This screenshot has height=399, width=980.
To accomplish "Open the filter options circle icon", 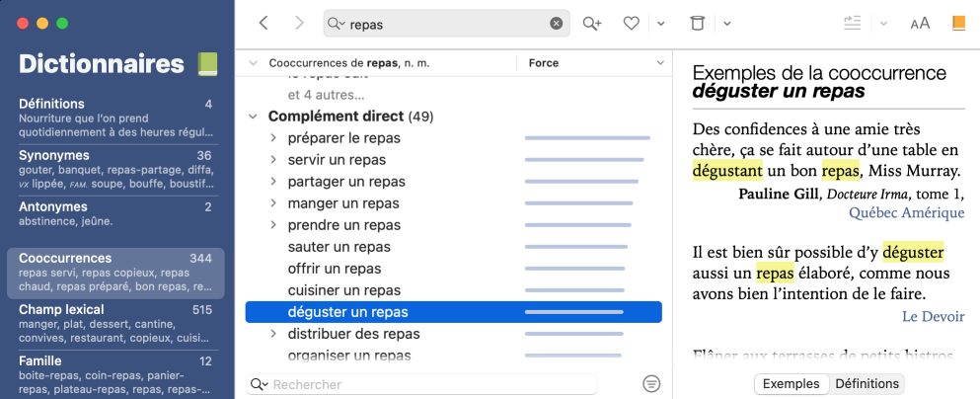I will [x=651, y=384].
